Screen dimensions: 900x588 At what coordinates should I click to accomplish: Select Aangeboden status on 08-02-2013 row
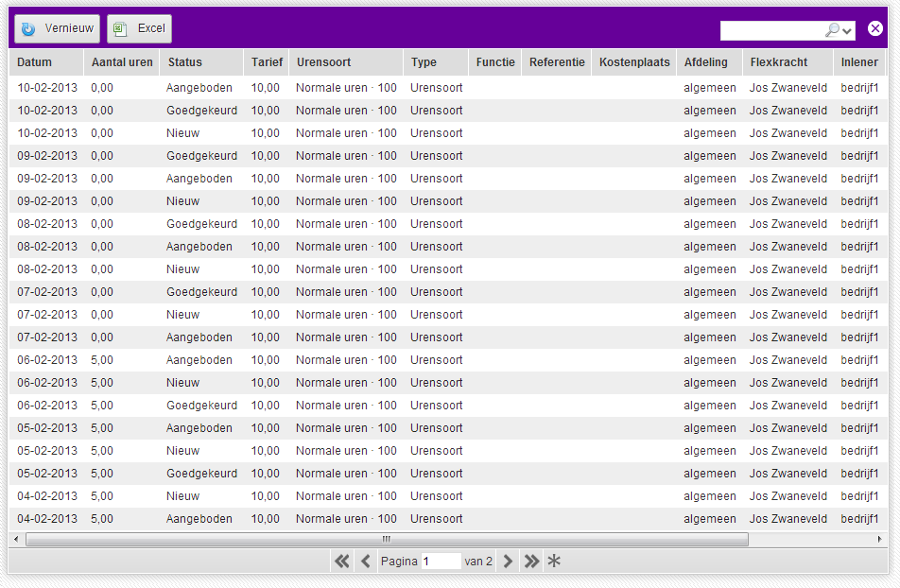pyautogui.click(x=199, y=247)
